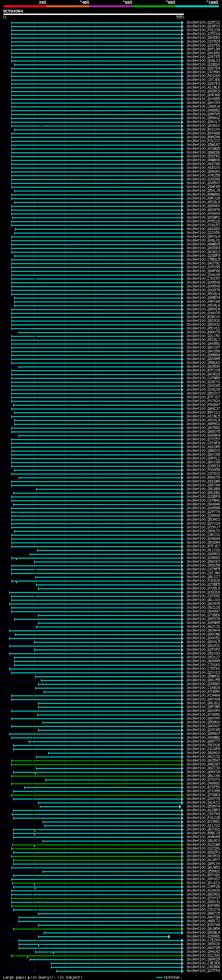The image size is (222, 980).
Task: Click the cyan ~100% identity legend bar
Action: (x=197, y=6)
